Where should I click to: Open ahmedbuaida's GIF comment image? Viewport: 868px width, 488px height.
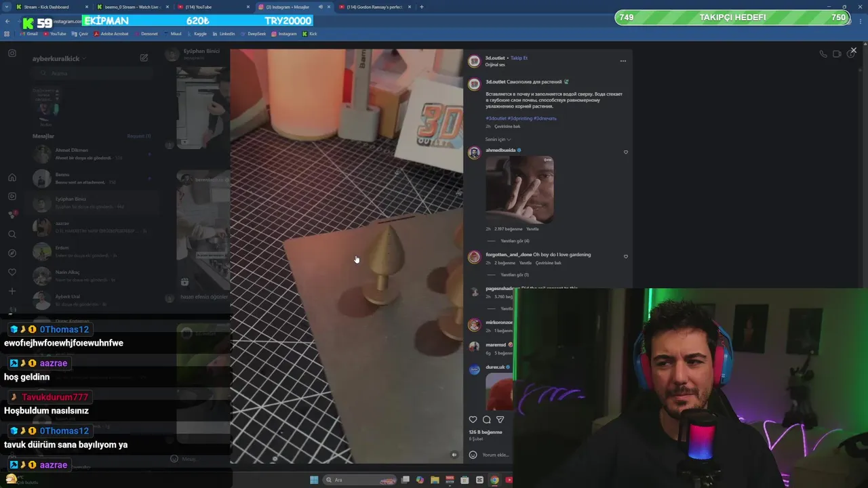[x=519, y=190]
